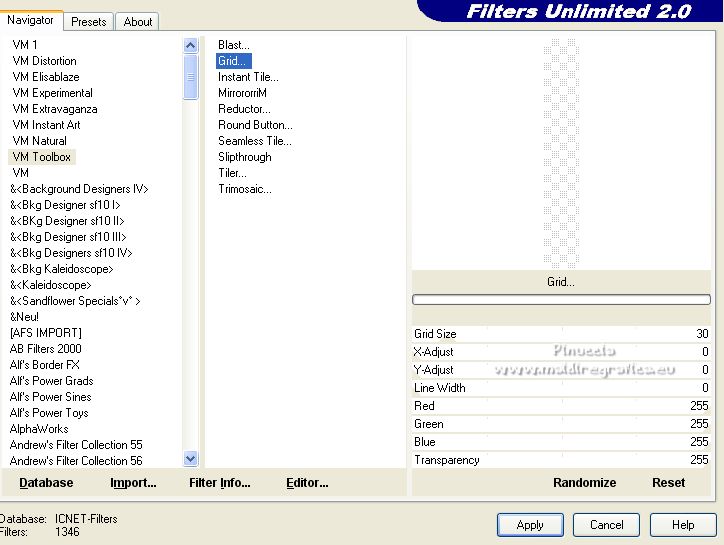This screenshot has width=724, height=545.
Task: Select VM Natural category
Action: [x=39, y=141]
